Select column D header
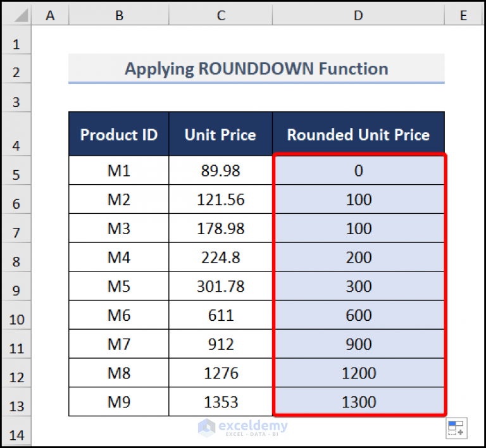 pyautogui.click(x=358, y=15)
